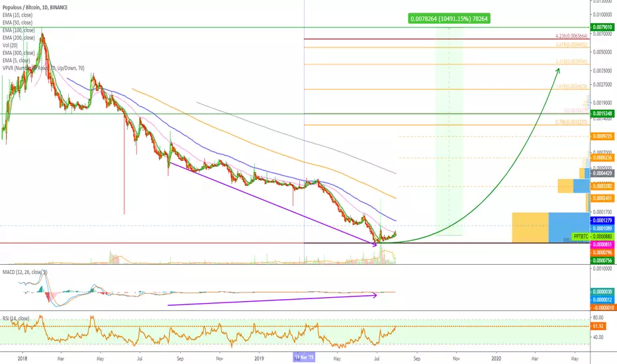Screen dimensions: 617x364
Task: Click the gray 0.0004429 price label
Action: click(602, 173)
